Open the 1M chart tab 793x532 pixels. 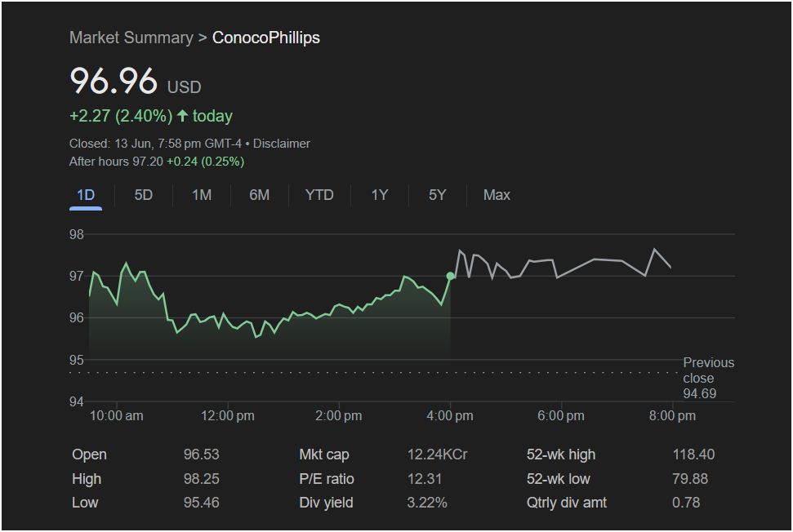tap(201, 195)
